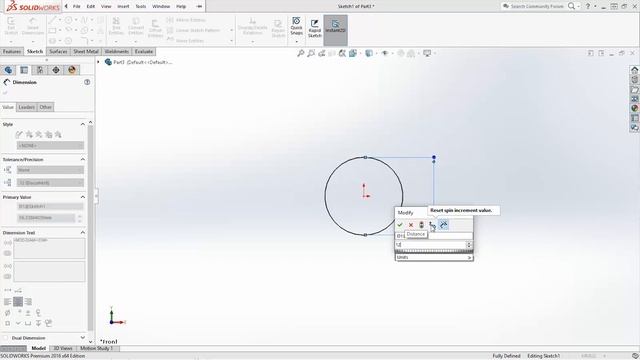Screen dimensions: 640x360
Task: Open the tolerance type None dropdown
Action: coord(50,170)
